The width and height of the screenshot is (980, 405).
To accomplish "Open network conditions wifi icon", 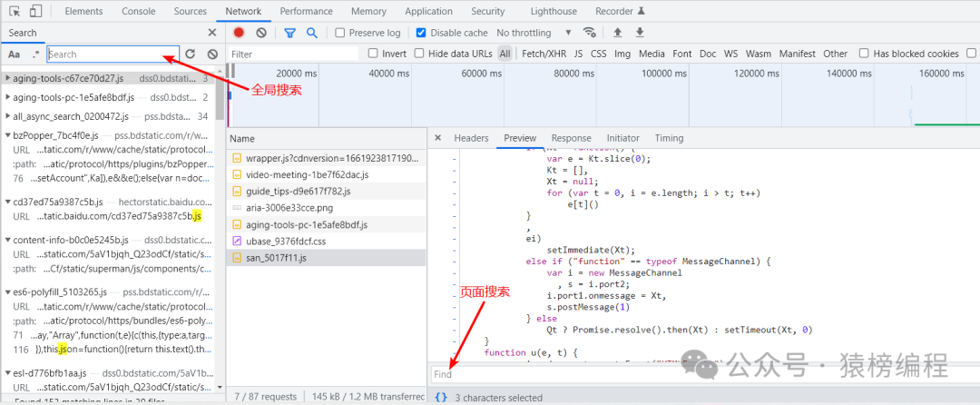I will point(589,33).
